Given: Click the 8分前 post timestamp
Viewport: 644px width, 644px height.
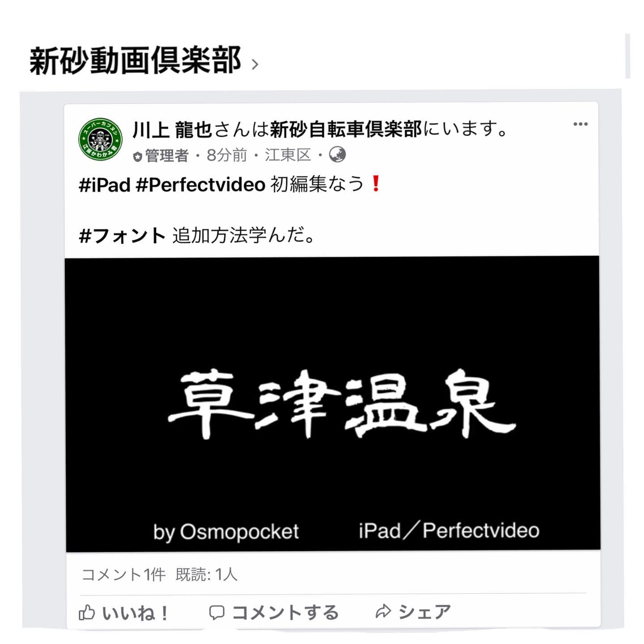Looking at the screenshot, I should click(227, 155).
